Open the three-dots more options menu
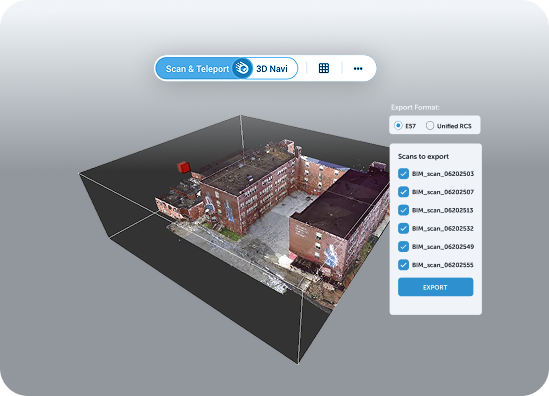This screenshot has height=396, width=549. tap(358, 69)
